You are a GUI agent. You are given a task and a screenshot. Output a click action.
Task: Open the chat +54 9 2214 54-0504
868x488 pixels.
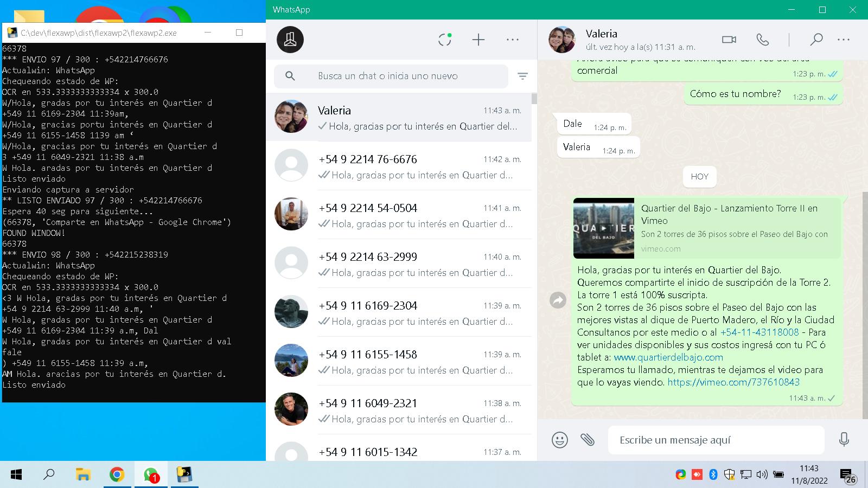399,215
